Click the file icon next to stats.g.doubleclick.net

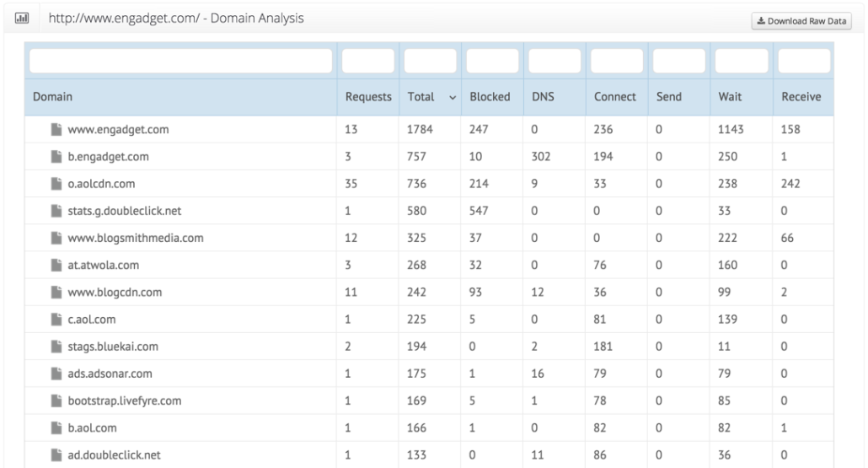[56, 211]
